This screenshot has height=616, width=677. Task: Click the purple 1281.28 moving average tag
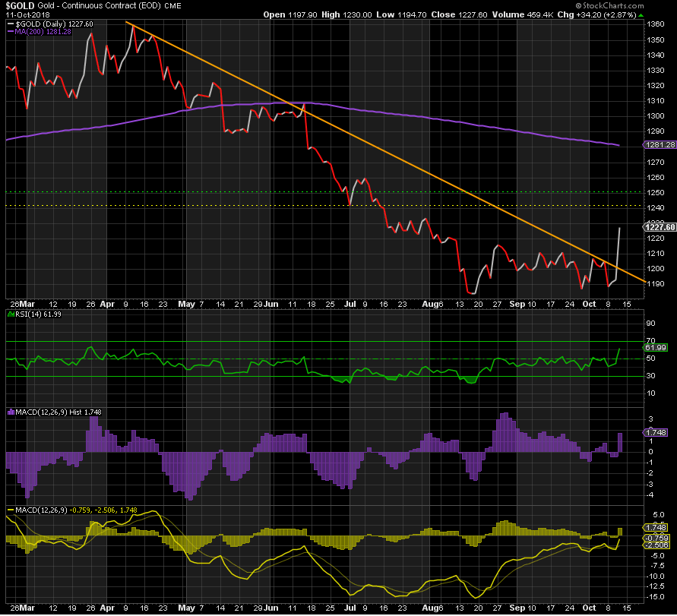tap(658, 145)
